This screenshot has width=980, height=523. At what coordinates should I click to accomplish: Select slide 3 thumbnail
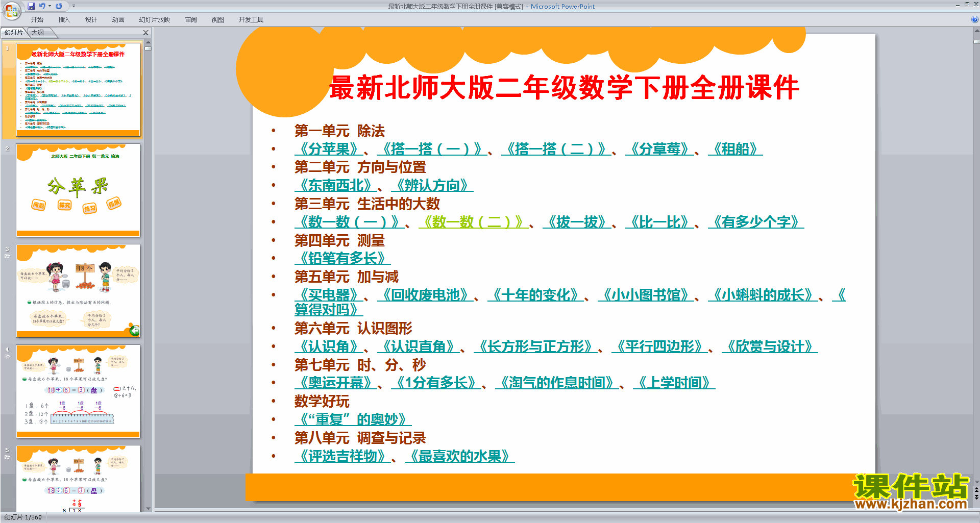[x=78, y=291]
